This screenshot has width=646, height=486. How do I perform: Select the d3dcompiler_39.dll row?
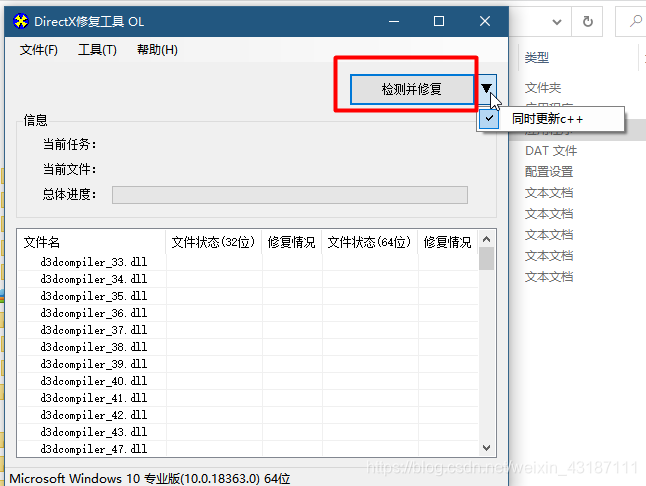(248, 364)
